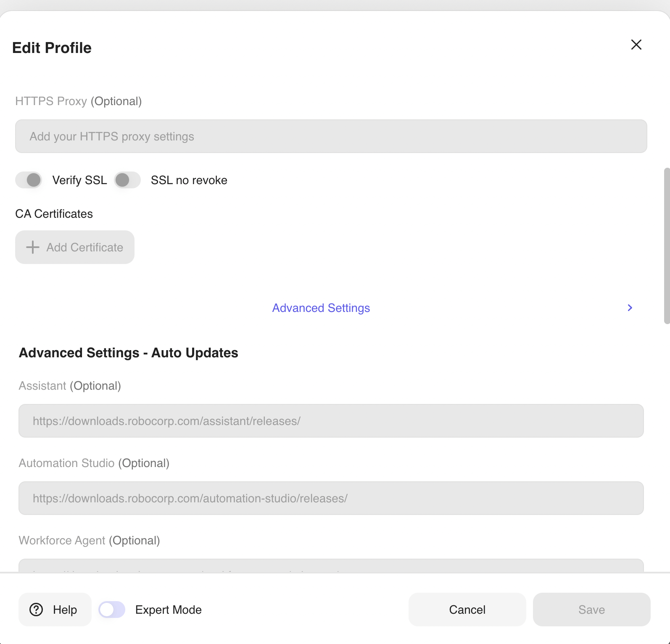Enable the Expert Mode toggle
The height and width of the screenshot is (644, 670).
click(x=112, y=610)
